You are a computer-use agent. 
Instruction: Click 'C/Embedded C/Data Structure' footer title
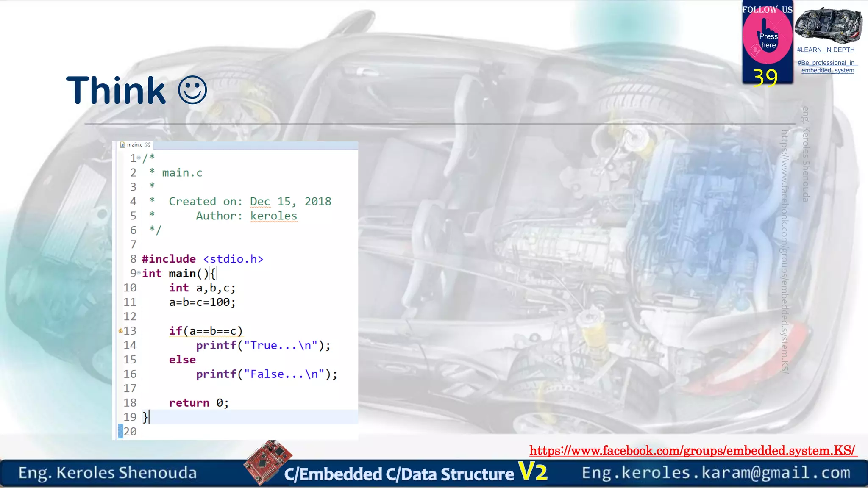[399, 474]
